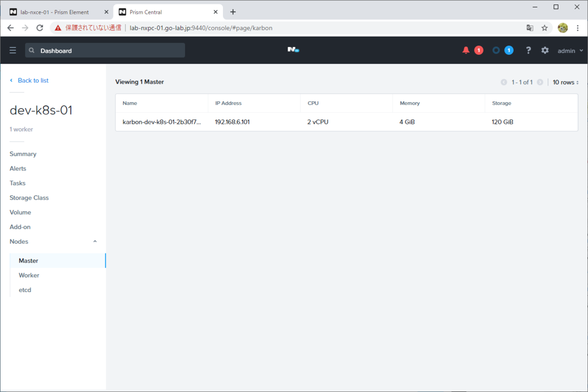Collapse the Nodes section chevron
The width and height of the screenshot is (588, 392).
point(95,241)
